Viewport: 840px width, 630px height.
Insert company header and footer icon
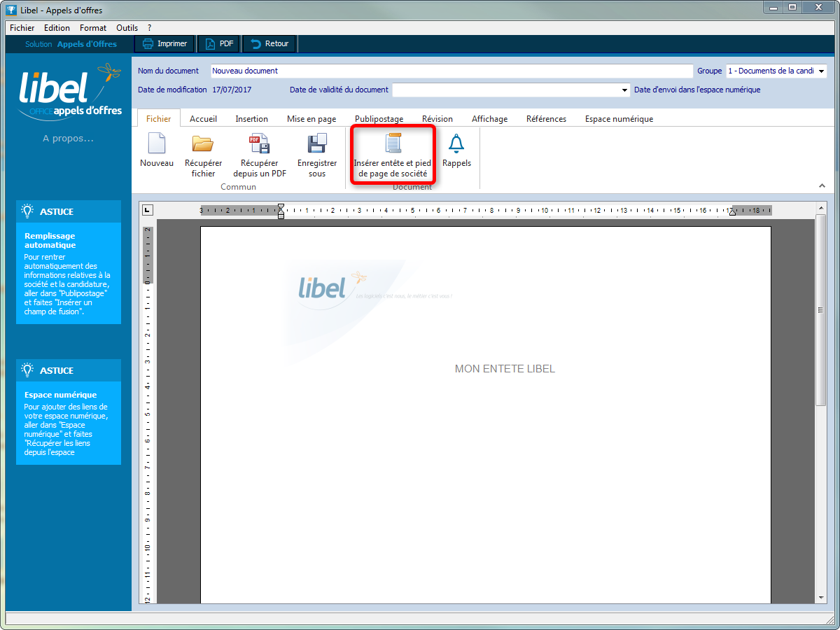(x=393, y=143)
